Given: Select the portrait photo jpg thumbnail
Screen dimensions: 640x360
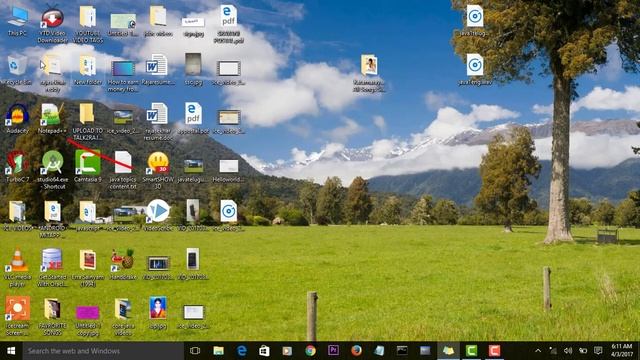Looking at the screenshot, I should point(158,312).
